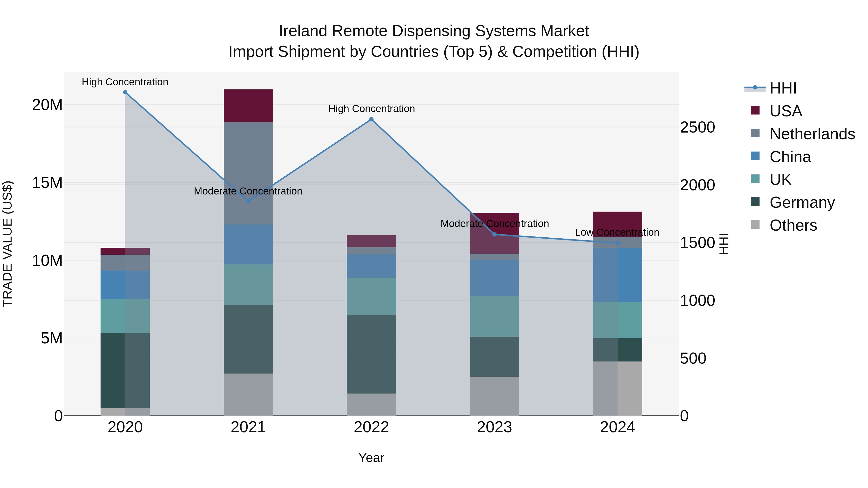This screenshot has height=488, width=868.
Task: Click the Others segment of 2024 bar
Action: tap(618, 389)
